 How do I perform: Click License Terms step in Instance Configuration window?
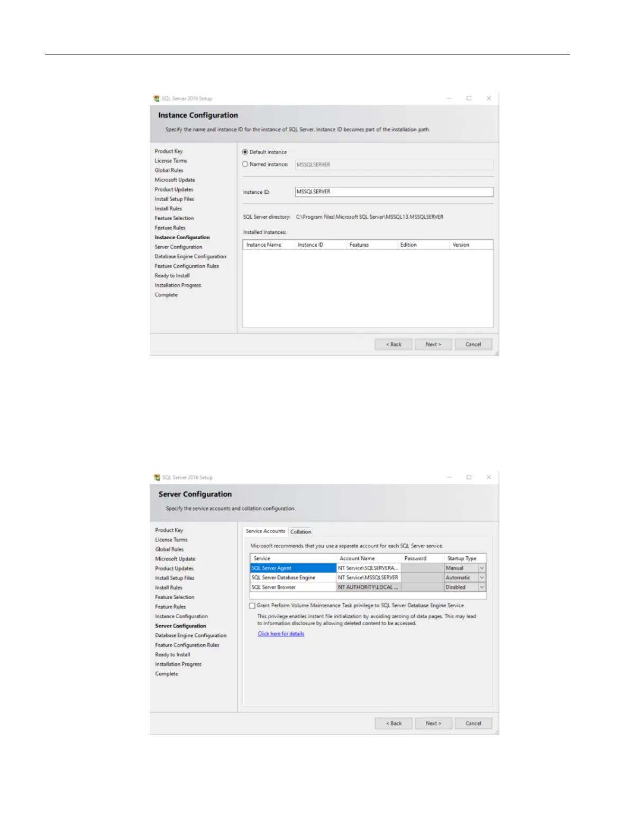(171, 161)
